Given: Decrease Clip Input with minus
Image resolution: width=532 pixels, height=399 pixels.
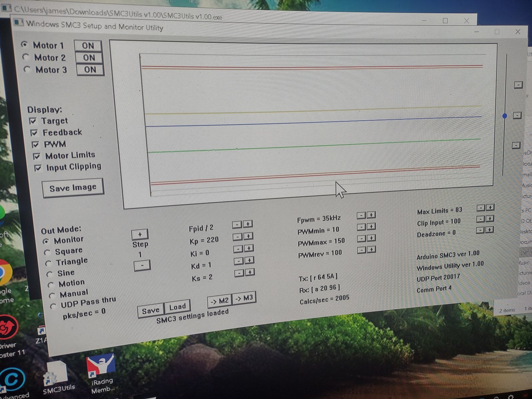Looking at the screenshot, I should 480,219.
